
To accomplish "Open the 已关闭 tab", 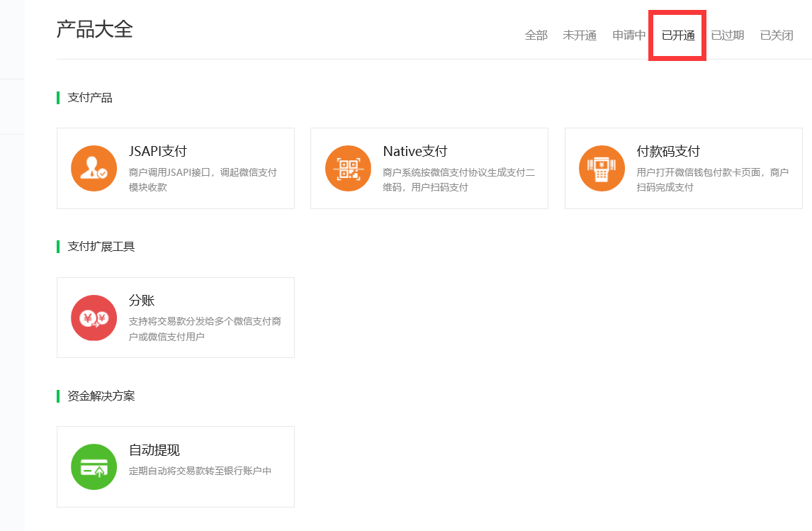I will click(777, 35).
